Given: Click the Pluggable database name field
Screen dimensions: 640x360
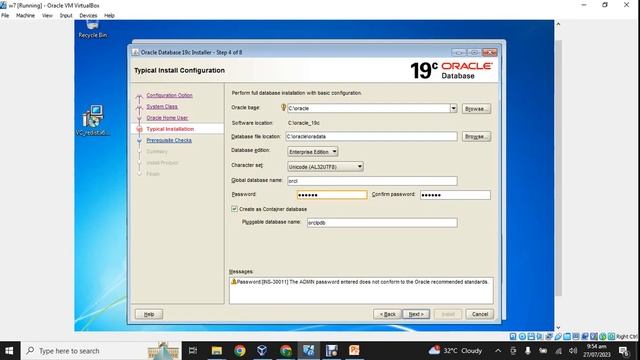Looking at the screenshot, I should (382, 223).
